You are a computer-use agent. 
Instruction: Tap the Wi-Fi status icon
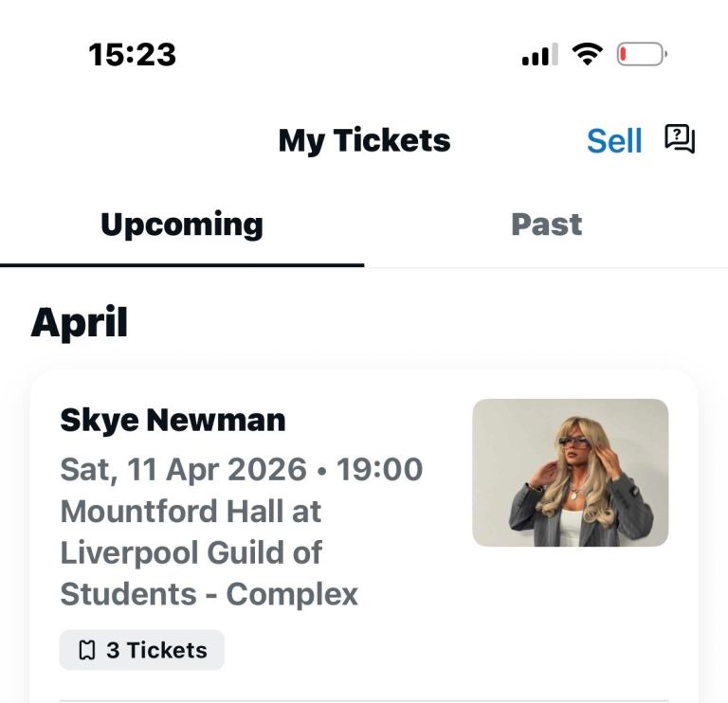click(589, 55)
